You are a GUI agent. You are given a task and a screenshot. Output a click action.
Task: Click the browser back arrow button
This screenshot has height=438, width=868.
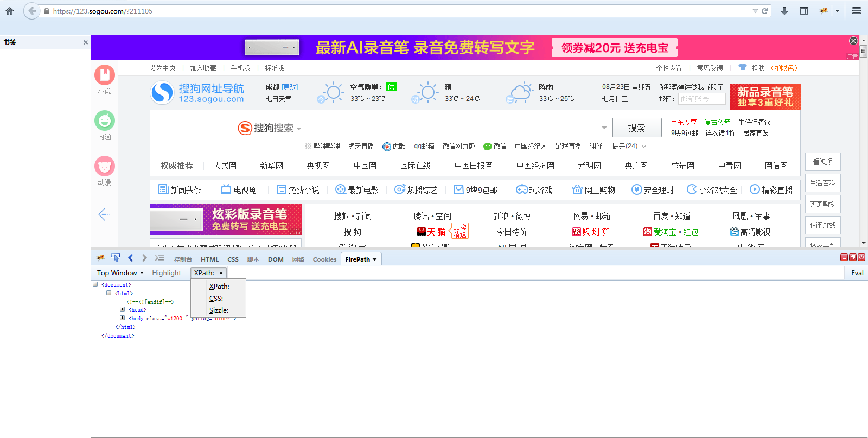coord(32,11)
